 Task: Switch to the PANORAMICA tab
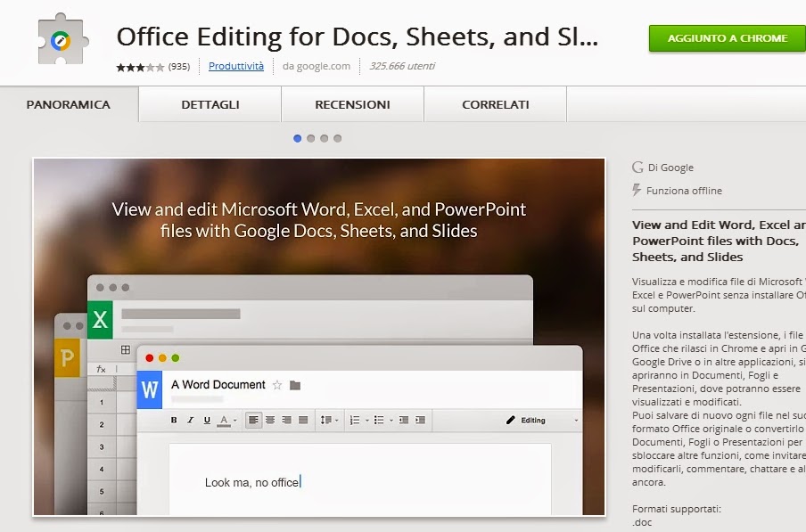(x=69, y=104)
